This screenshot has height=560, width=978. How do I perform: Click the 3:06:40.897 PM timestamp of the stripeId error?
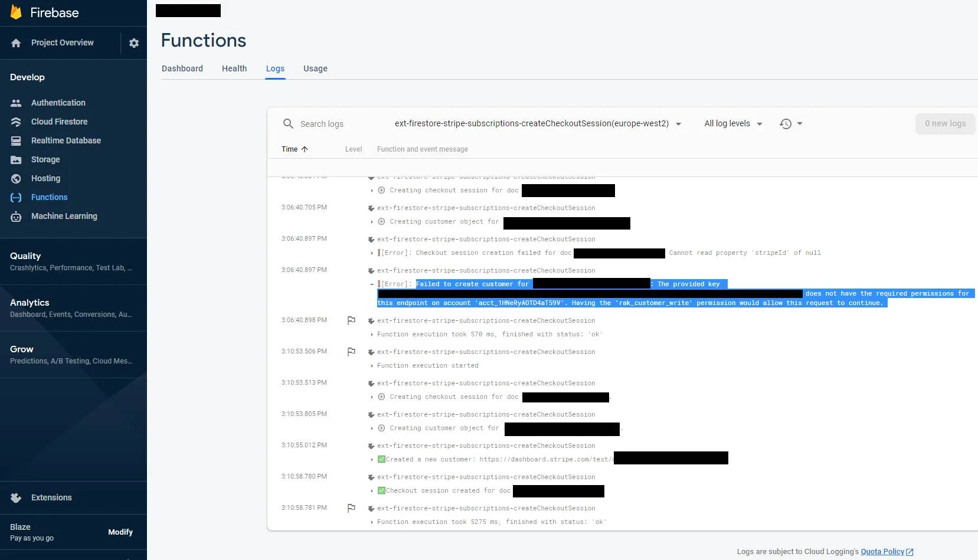coord(304,238)
